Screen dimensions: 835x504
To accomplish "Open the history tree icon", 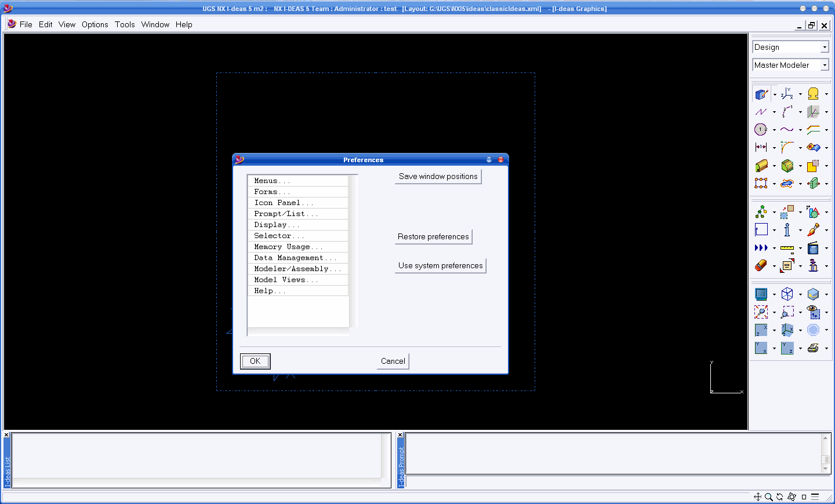I will 761,212.
